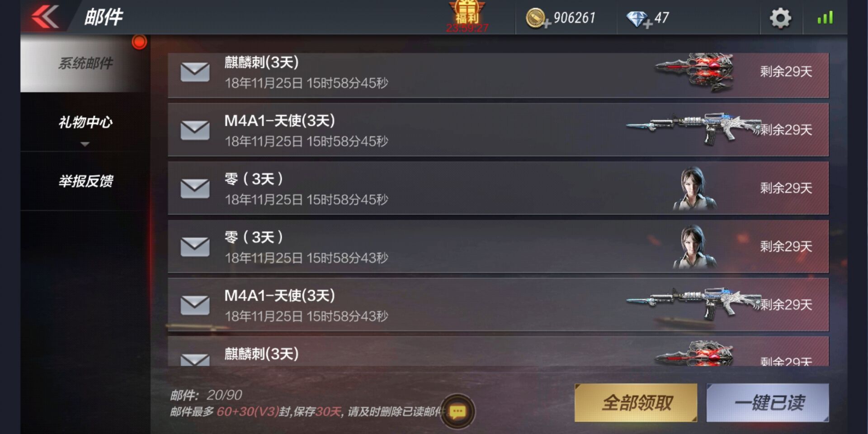Screen dimensions: 868x434
Task: Check the green signal strength bars
Action: [825, 18]
